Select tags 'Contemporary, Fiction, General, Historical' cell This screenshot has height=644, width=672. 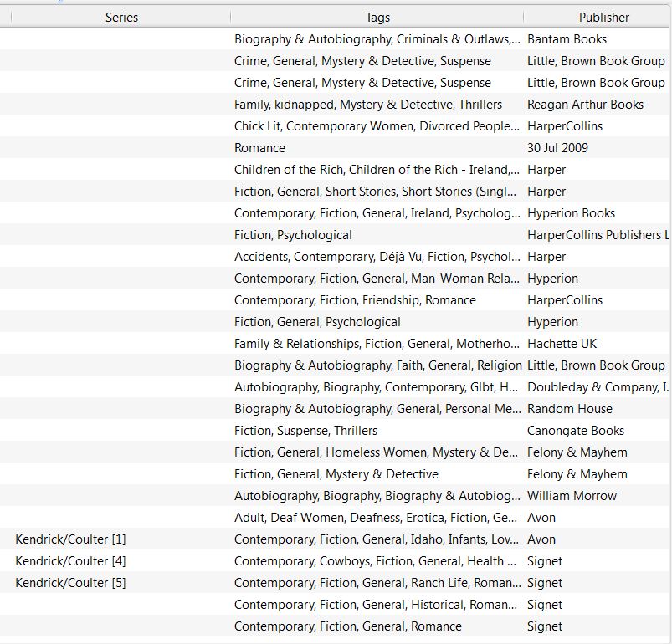pyautogui.click(x=376, y=605)
